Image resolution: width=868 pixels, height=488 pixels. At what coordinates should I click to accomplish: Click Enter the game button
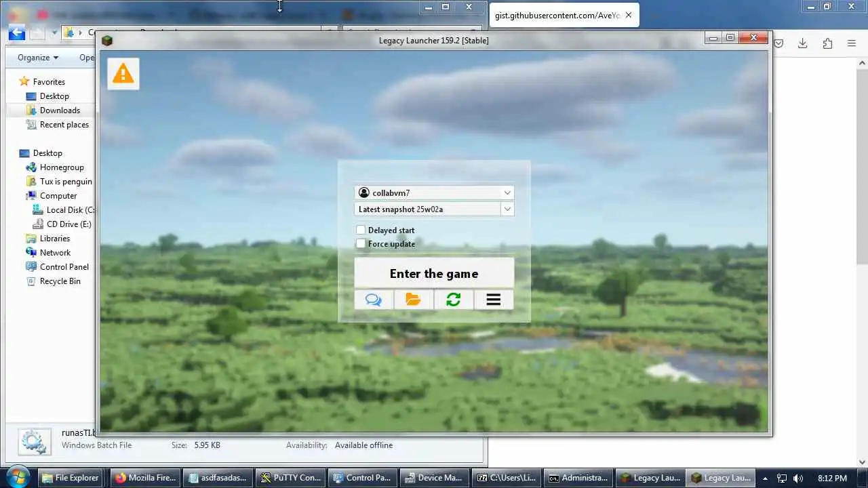434,274
